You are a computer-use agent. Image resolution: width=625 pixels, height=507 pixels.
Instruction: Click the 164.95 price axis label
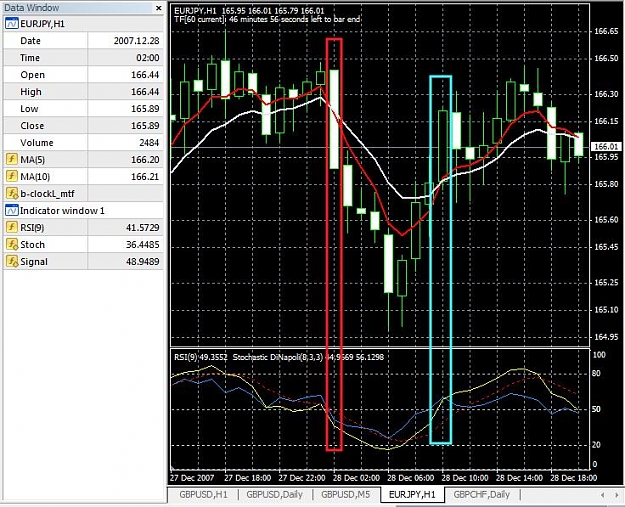[x=606, y=337]
